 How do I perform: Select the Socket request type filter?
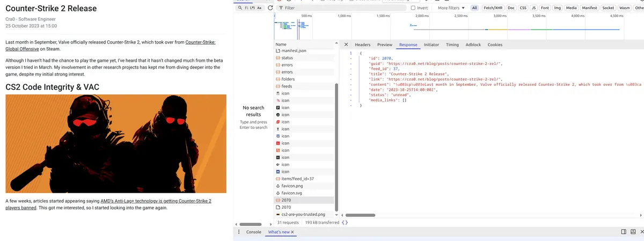pyautogui.click(x=608, y=8)
